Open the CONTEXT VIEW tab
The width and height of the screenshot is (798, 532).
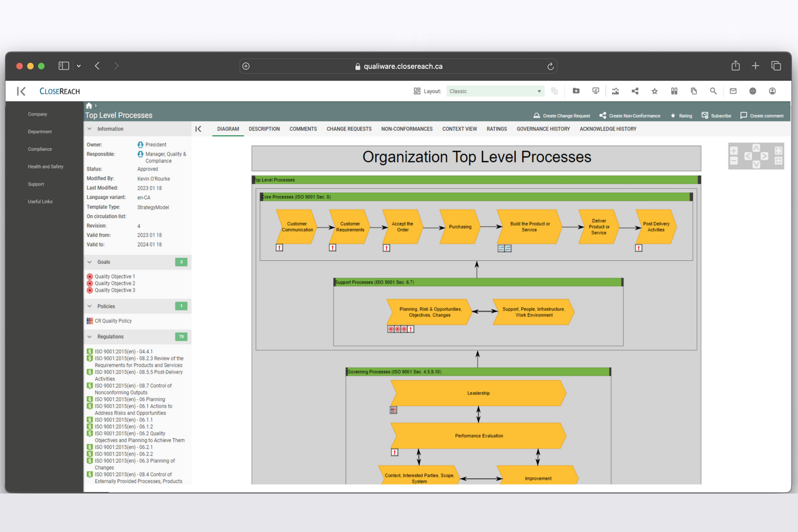click(x=459, y=129)
